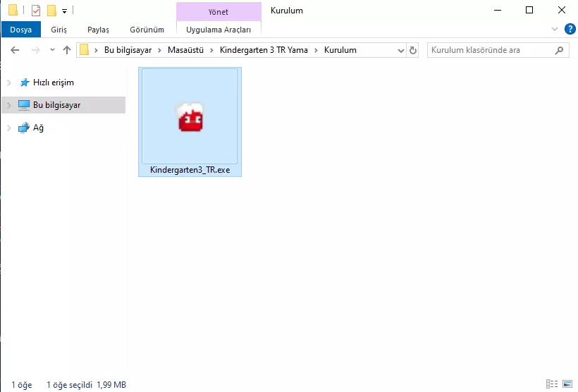Switch to the Giriş ribbon tab
The image size is (578, 392).
coord(59,30)
